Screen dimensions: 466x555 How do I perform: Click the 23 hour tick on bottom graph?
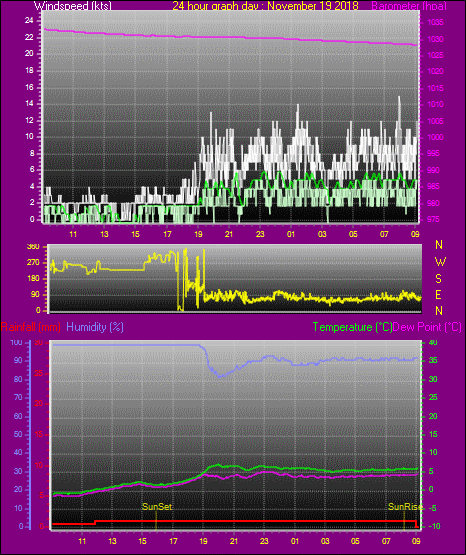coord(264,541)
